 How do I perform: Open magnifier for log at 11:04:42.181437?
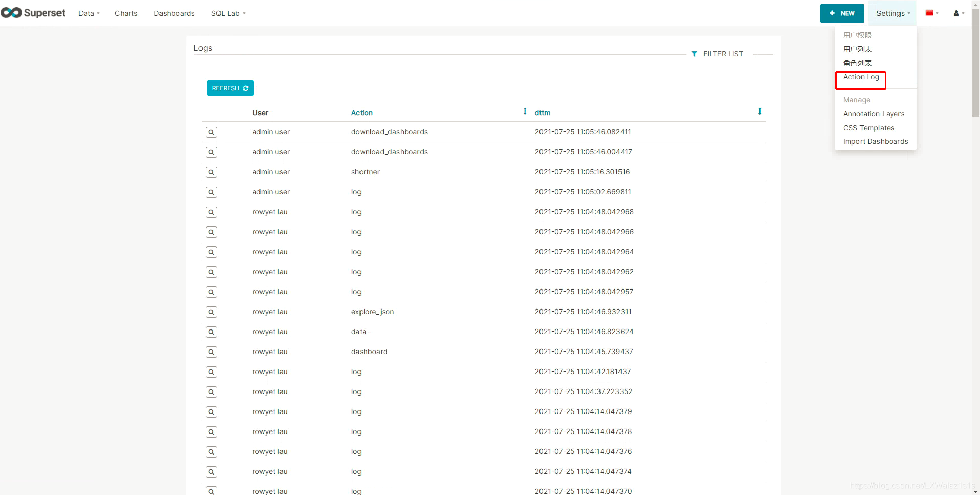(211, 372)
